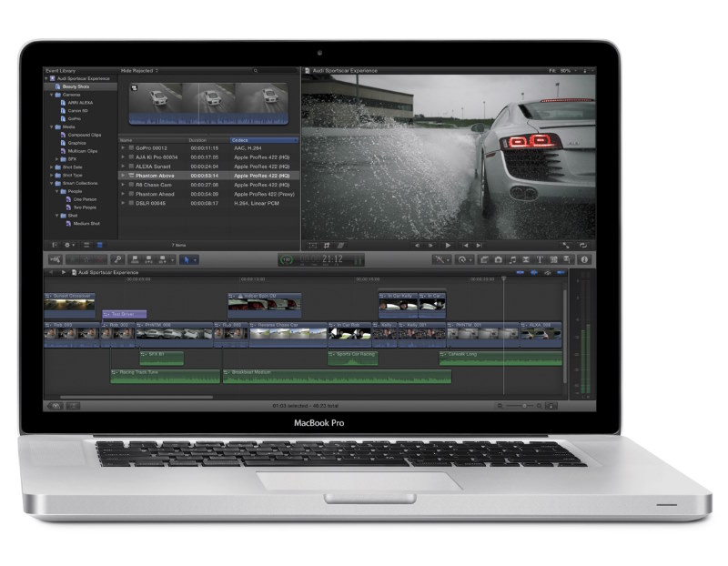The image size is (728, 566).
Task: Collapse the Audi Sportscar Experience event
Action: pos(46,78)
